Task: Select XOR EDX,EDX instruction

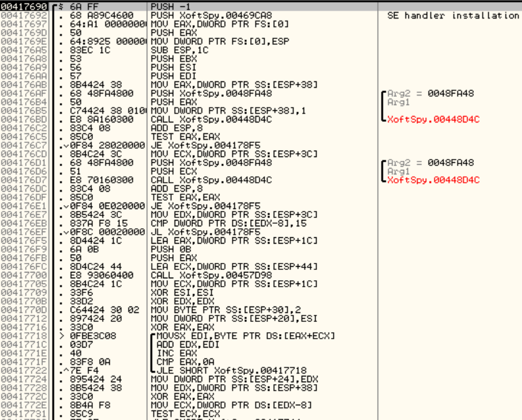Action: [182, 301]
